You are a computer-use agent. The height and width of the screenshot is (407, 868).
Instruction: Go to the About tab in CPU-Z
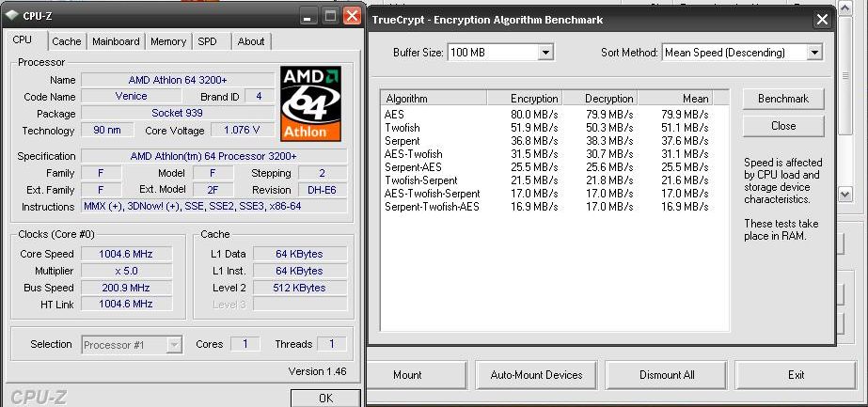tap(251, 41)
